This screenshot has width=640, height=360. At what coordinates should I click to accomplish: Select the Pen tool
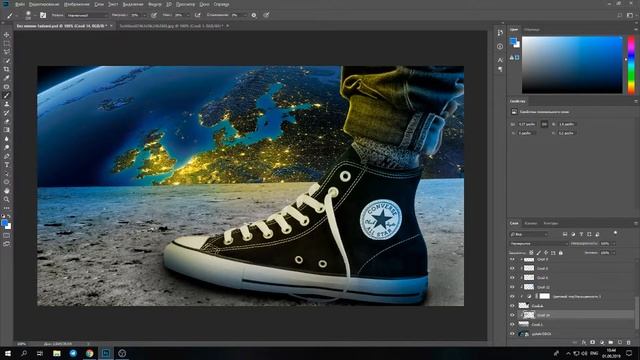tap(7, 156)
